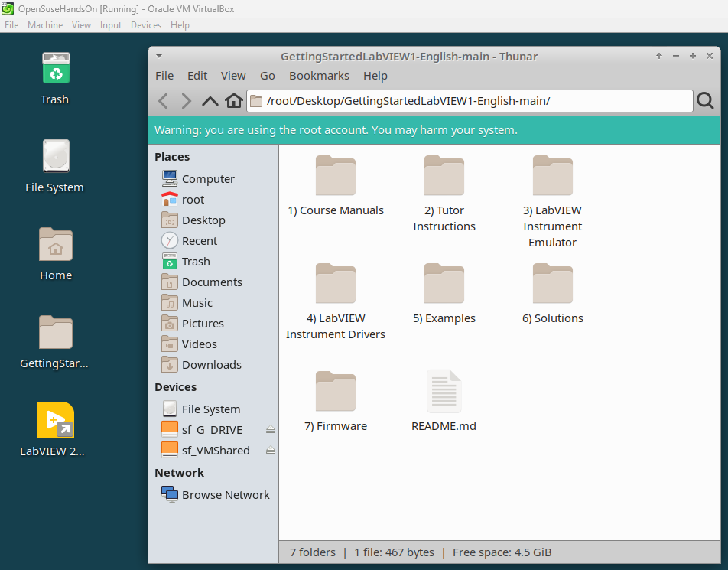Open VirtualBox Input menu

point(110,25)
